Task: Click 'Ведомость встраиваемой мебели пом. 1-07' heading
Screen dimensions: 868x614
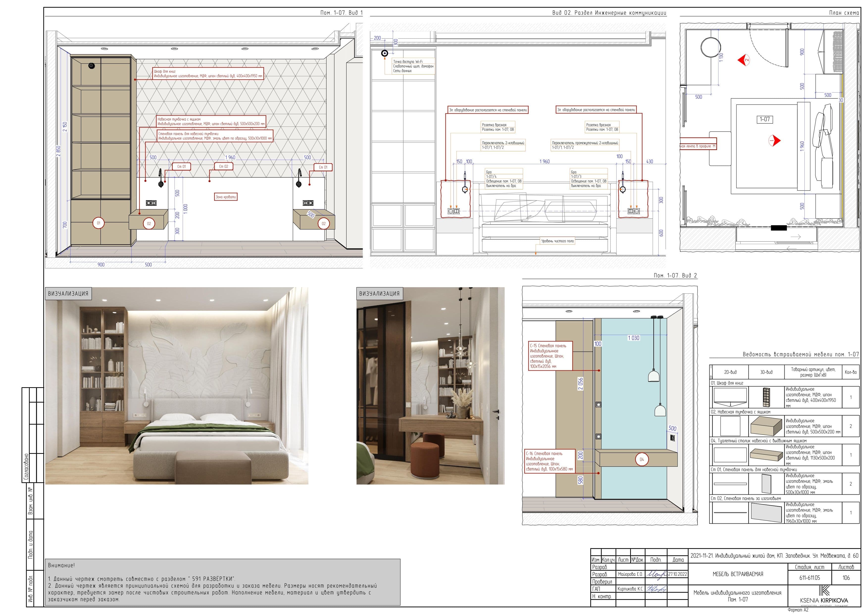Action: tap(801, 354)
